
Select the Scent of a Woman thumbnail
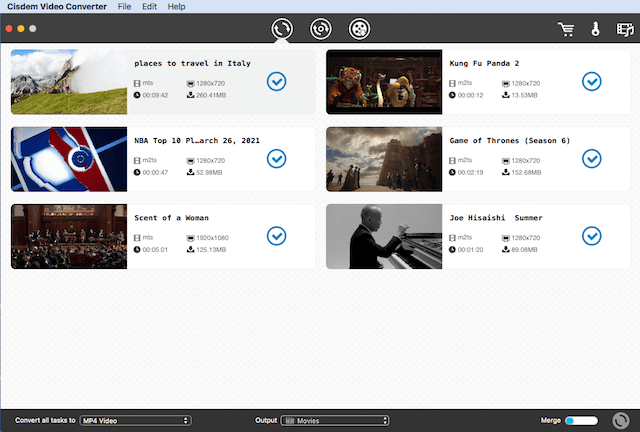(x=69, y=236)
